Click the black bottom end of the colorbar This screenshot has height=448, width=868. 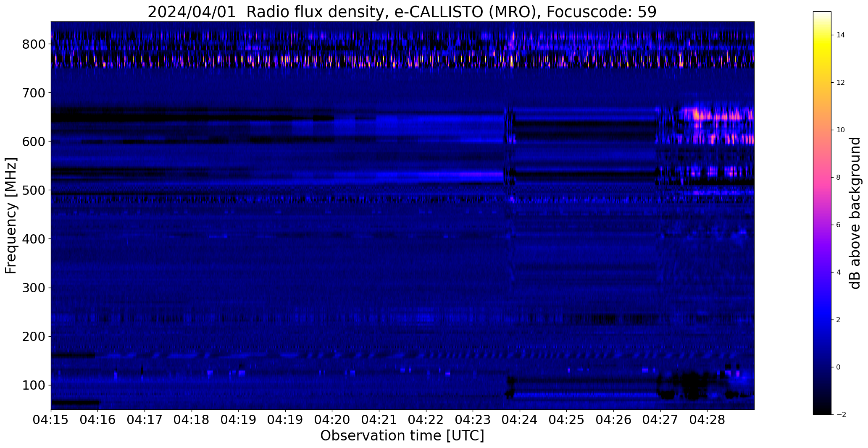pos(822,411)
